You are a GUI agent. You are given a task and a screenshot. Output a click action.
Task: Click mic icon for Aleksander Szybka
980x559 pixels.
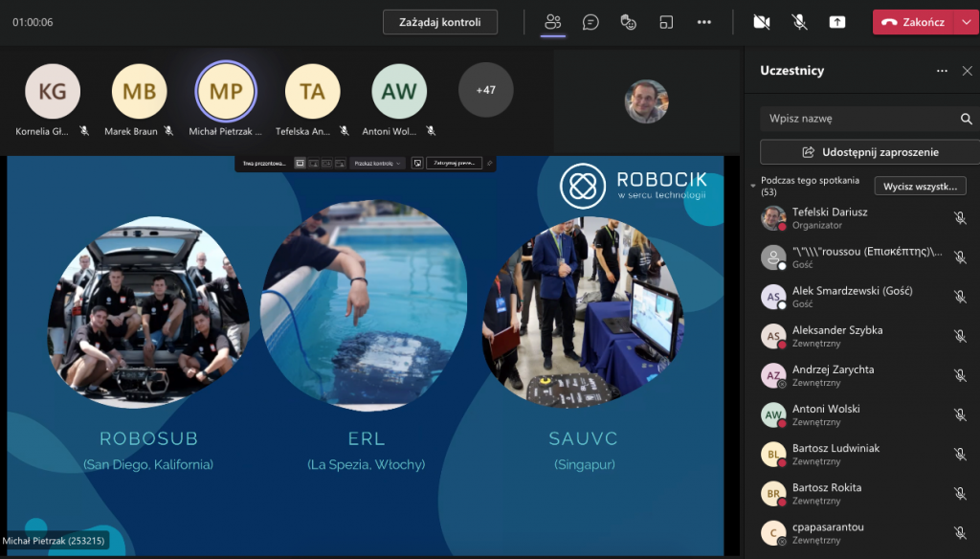click(x=961, y=336)
